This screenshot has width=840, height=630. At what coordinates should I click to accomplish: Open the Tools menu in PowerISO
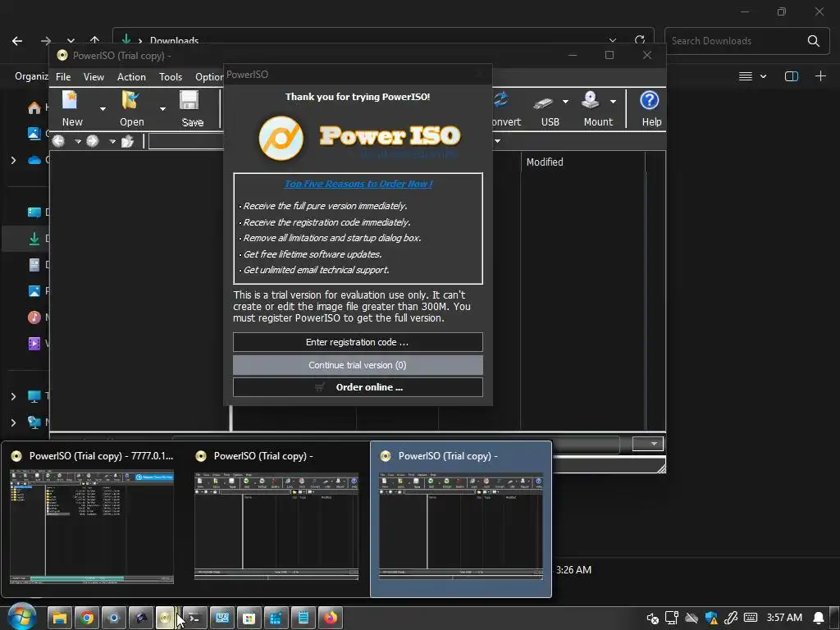[171, 76]
